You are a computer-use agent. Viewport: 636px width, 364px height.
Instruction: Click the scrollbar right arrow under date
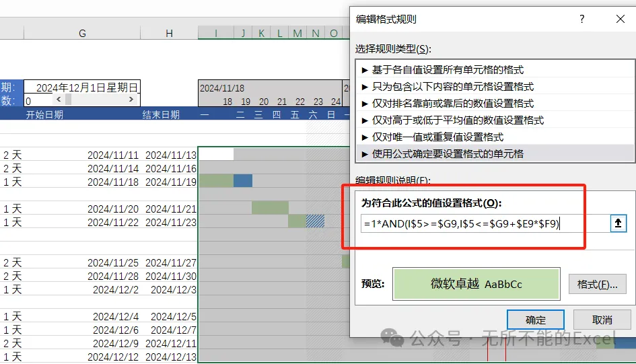coord(131,99)
